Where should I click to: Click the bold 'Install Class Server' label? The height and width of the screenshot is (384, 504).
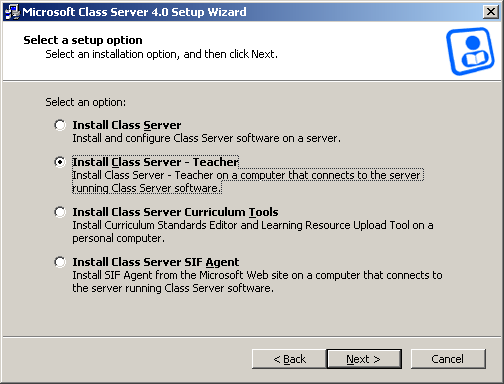pos(127,125)
